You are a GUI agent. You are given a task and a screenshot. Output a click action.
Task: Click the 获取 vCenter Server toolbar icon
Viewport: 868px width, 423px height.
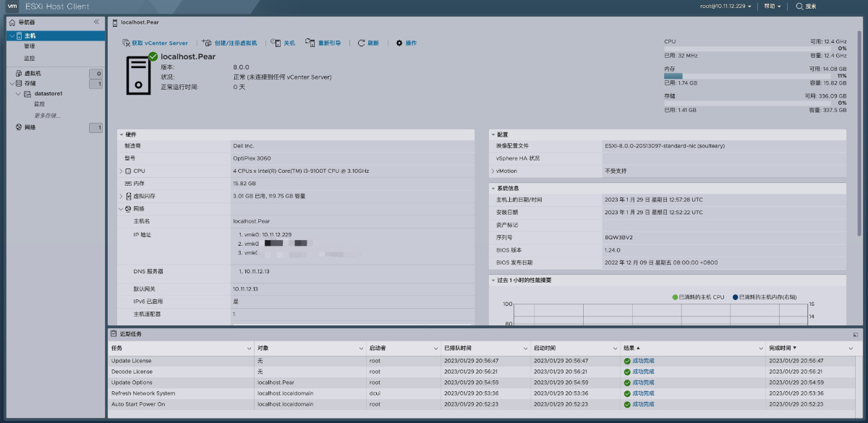127,43
